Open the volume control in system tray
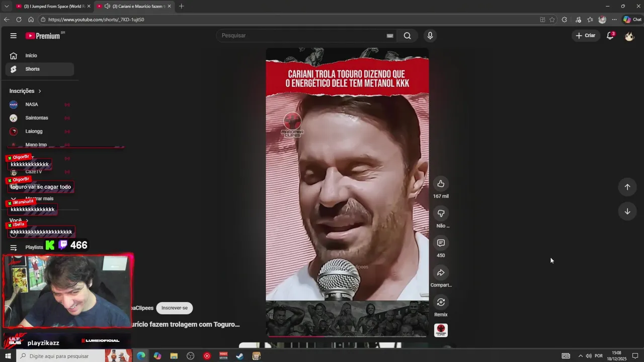Screen dimensions: 644x362 pyautogui.click(x=589, y=356)
